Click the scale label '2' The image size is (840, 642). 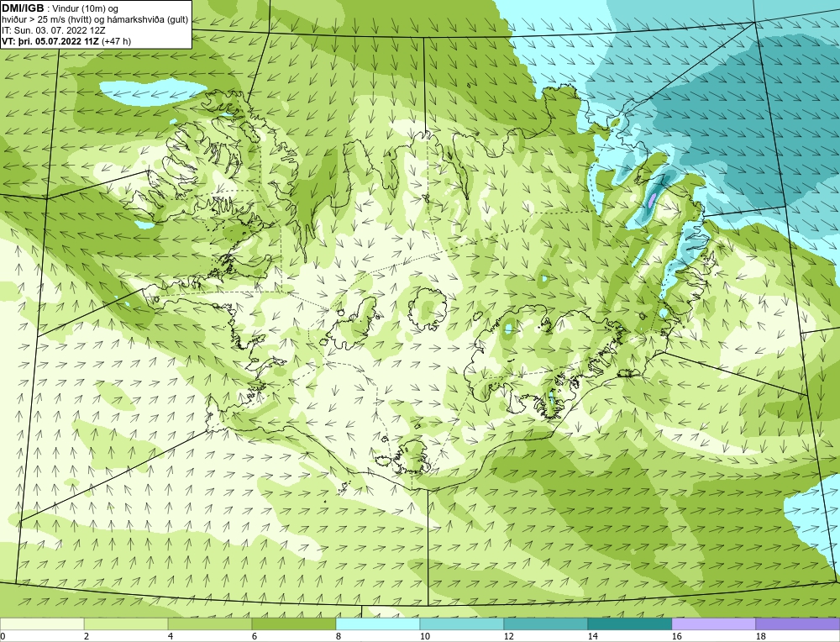point(87,636)
